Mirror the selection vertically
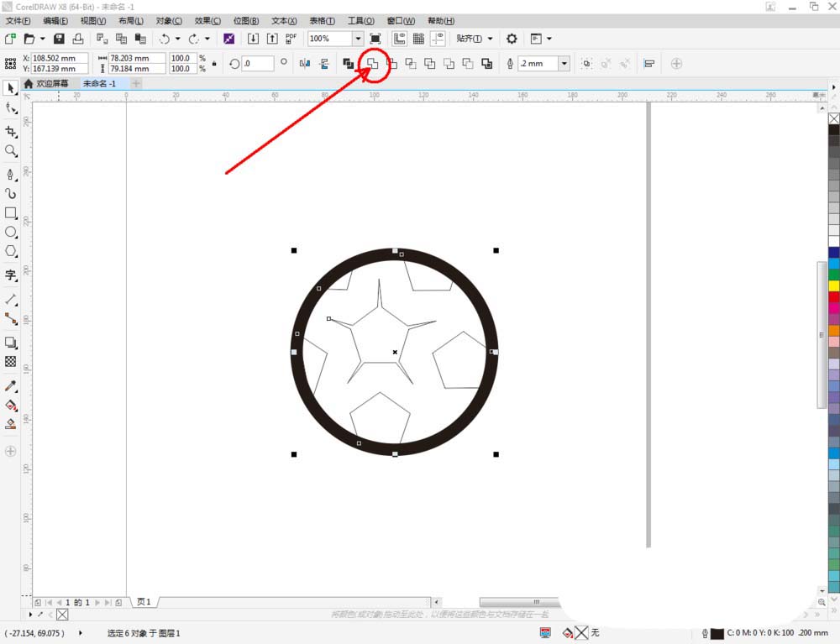 coord(324,64)
